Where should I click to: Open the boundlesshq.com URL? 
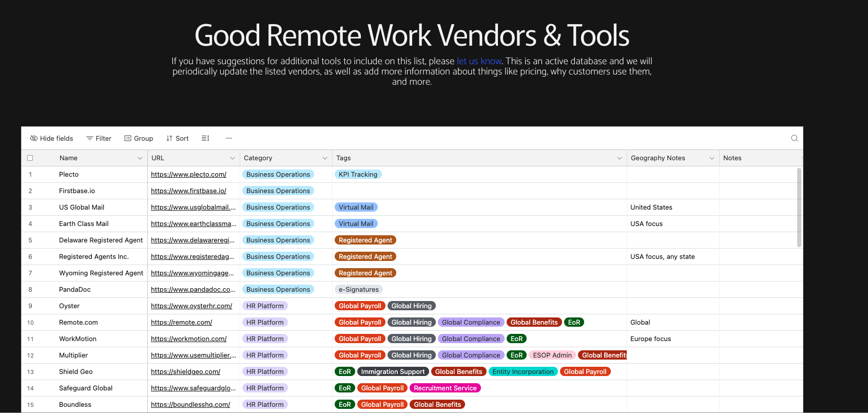[x=190, y=405]
